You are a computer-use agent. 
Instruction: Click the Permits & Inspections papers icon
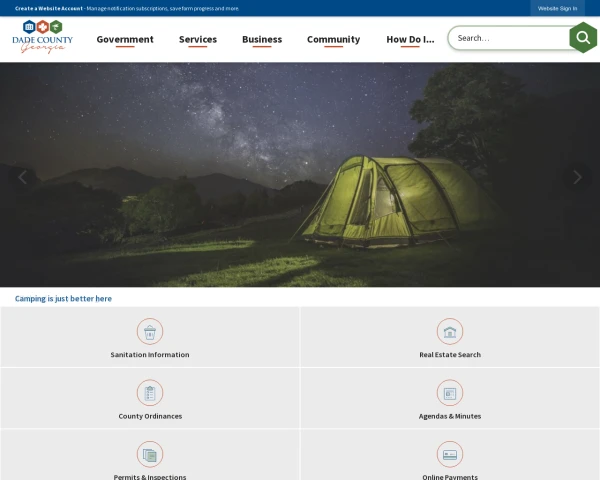click(x=150, y=454)
